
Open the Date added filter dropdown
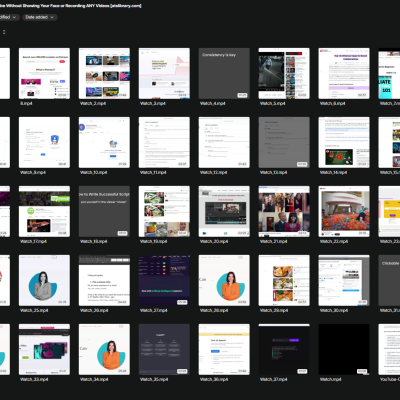40,17
